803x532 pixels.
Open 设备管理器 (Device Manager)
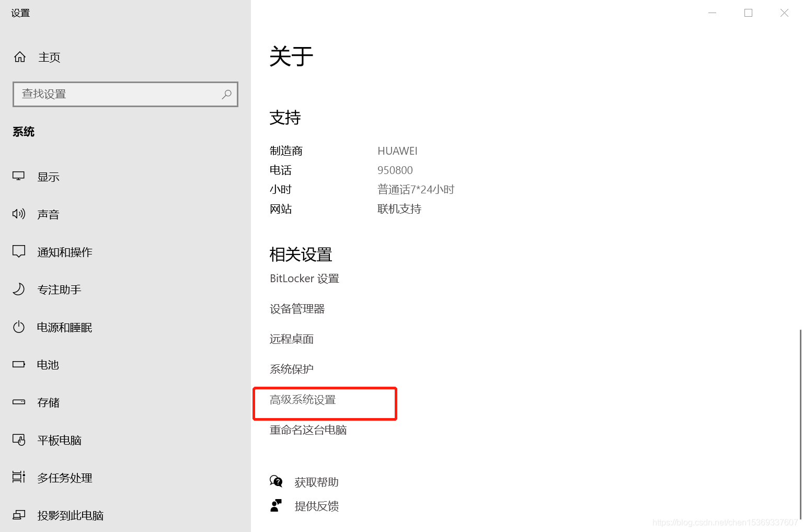click(x=297, y=308)
